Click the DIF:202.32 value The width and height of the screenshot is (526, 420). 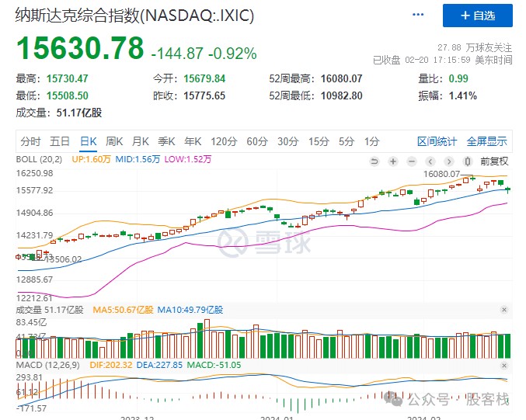[111, 365]
